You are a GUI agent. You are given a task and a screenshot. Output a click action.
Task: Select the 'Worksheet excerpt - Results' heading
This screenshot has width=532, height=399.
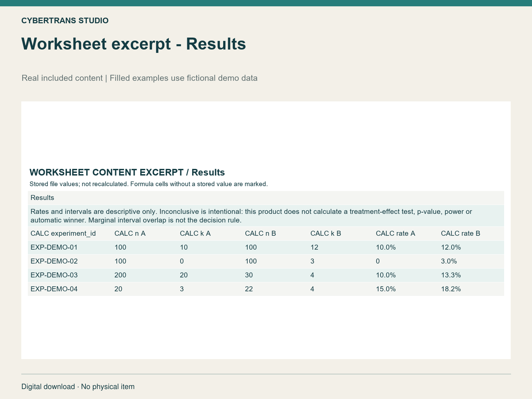(134, 44)
